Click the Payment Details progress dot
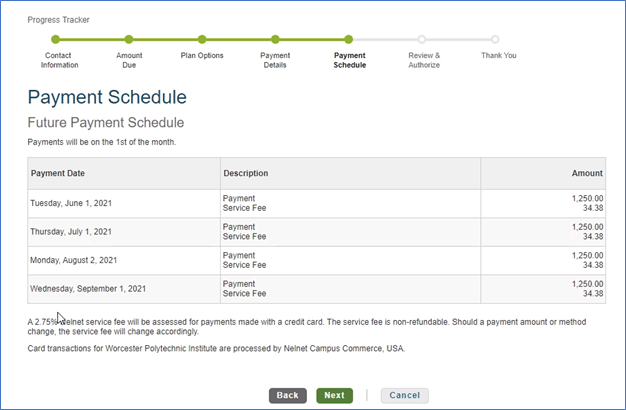 tap(275, 39)
